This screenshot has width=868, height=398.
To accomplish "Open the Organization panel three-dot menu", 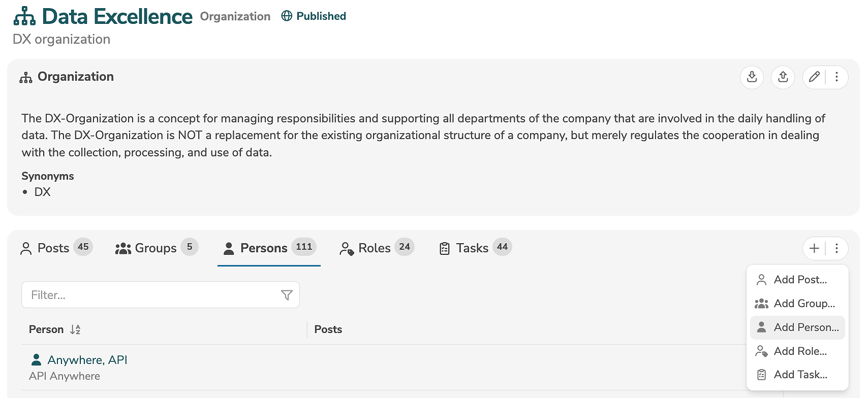I will tap(836, 77).
